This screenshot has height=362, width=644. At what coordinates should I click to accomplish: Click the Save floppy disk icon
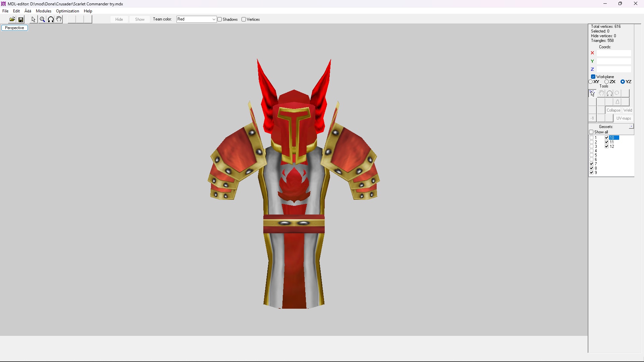click(x=21, y=19)
